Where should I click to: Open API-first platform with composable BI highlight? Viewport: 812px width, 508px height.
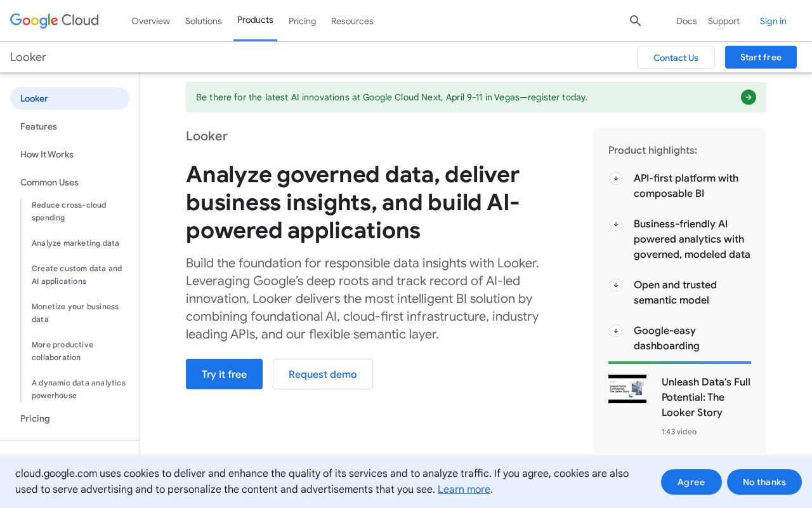coord(686,186)
